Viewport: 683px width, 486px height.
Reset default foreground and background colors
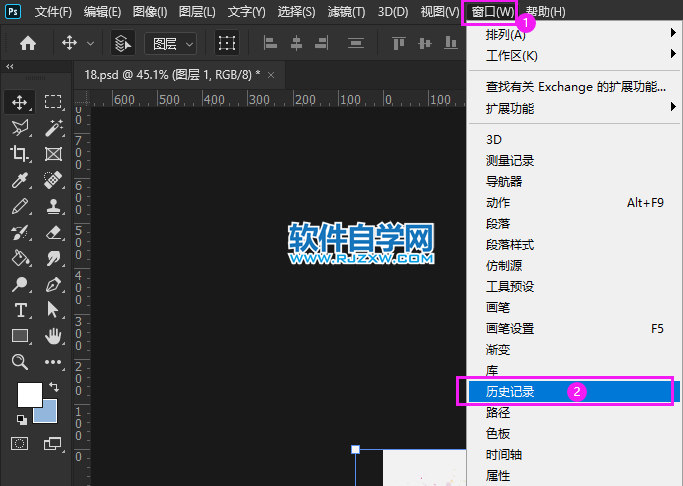tap(21, 419)
